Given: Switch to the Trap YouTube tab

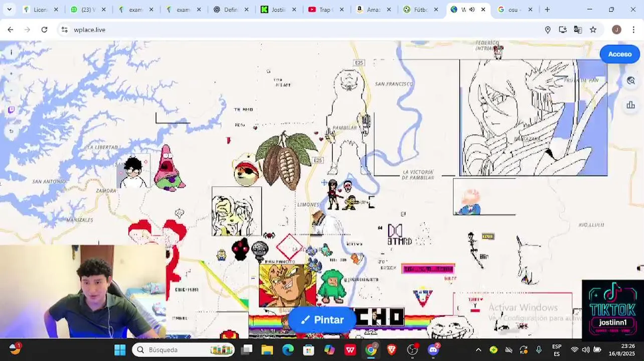Looking at the screenshot, I should 326,10.
